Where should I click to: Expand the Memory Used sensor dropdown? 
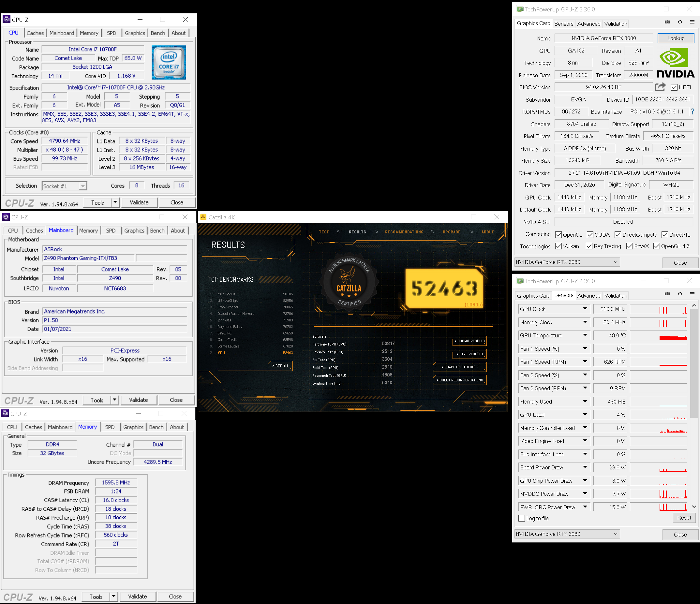(585, 401)
